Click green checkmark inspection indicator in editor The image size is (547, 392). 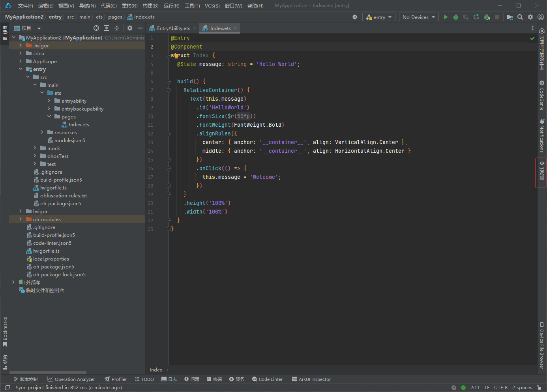coord(532,38)
